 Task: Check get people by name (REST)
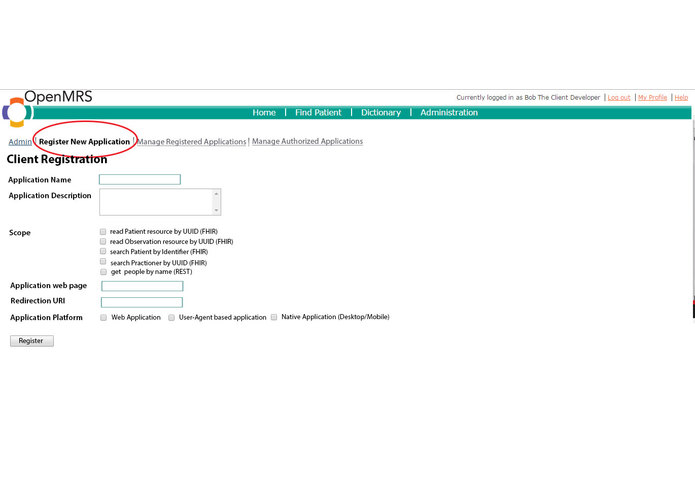(103, 272)
